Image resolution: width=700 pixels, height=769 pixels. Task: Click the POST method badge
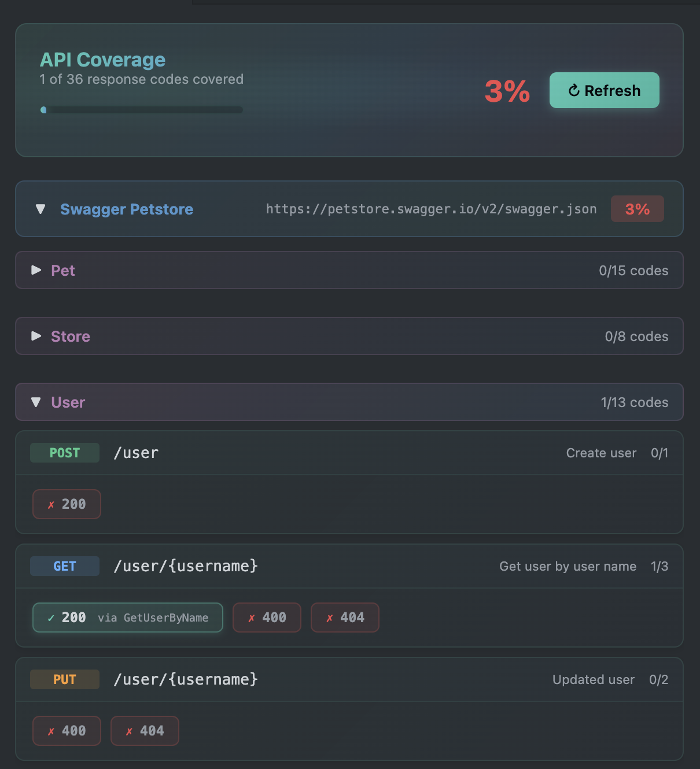tap(65, 453)
